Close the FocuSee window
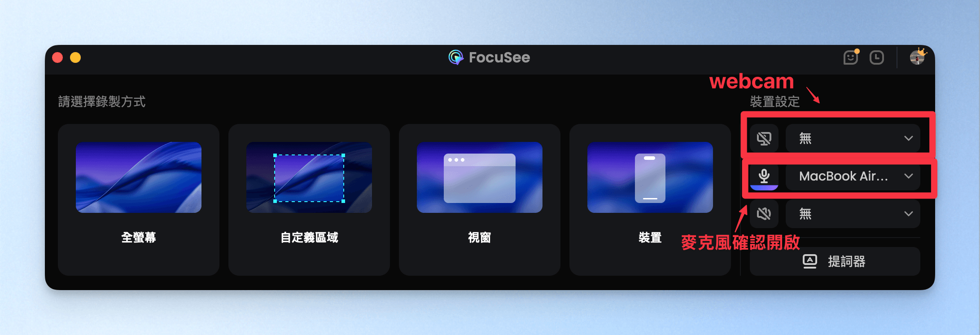 coord(57,58)
